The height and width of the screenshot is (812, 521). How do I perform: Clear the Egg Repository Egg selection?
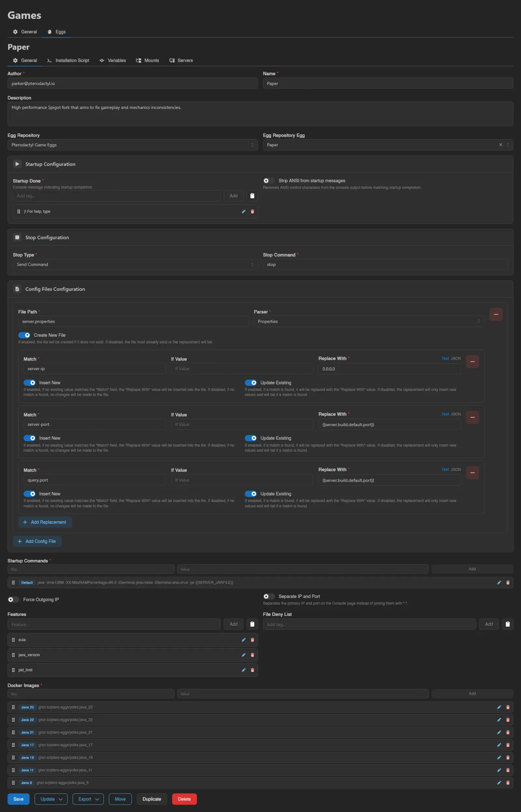pyautogui.click(x=500, y=145)
